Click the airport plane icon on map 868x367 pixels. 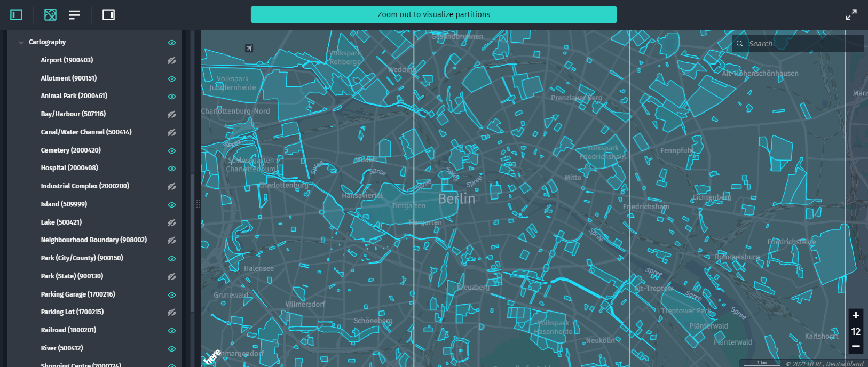pos(249,48)
